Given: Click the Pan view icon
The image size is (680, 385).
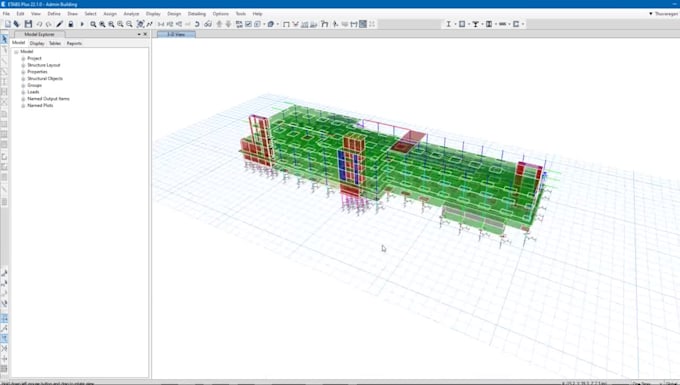Looking at the screenshot, I should (140, 24).
